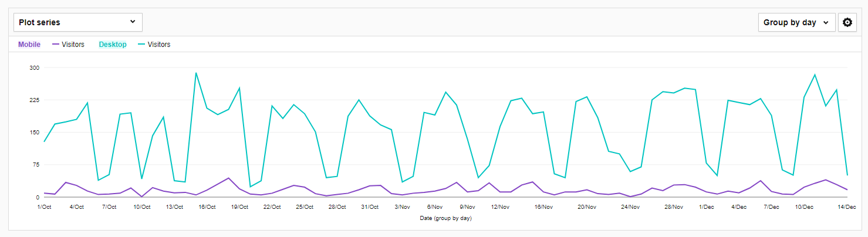Click the teal line swatch in the legend
Screen dimensions: 868x237
tap(141, 45)
